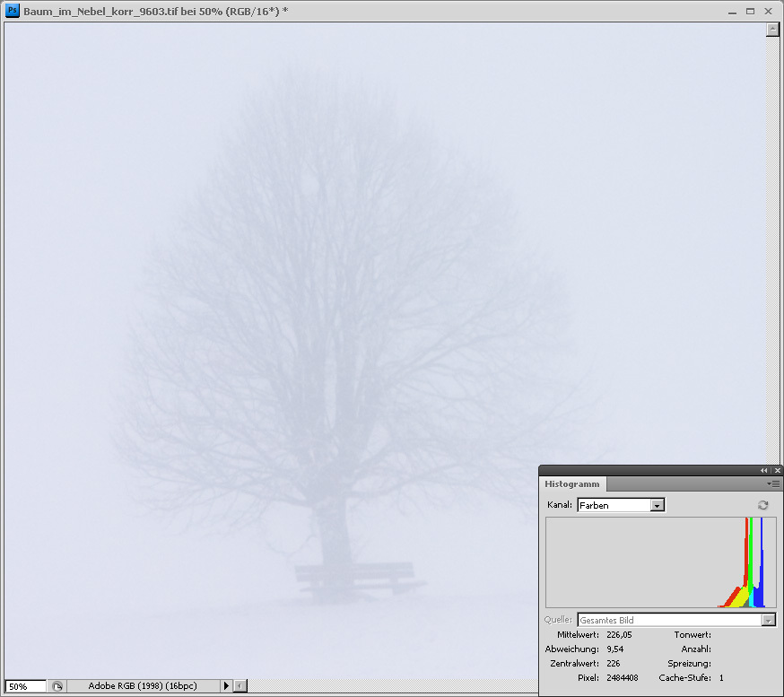Click the horizontal scrollbar left arrow
The height and width of the screenshot is (697, 784).
point(240,686)
